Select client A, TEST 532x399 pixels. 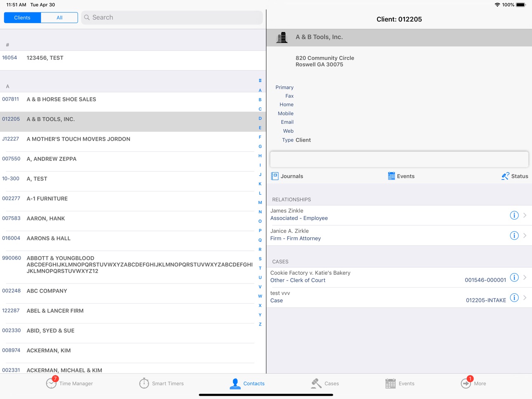[133, 181]
